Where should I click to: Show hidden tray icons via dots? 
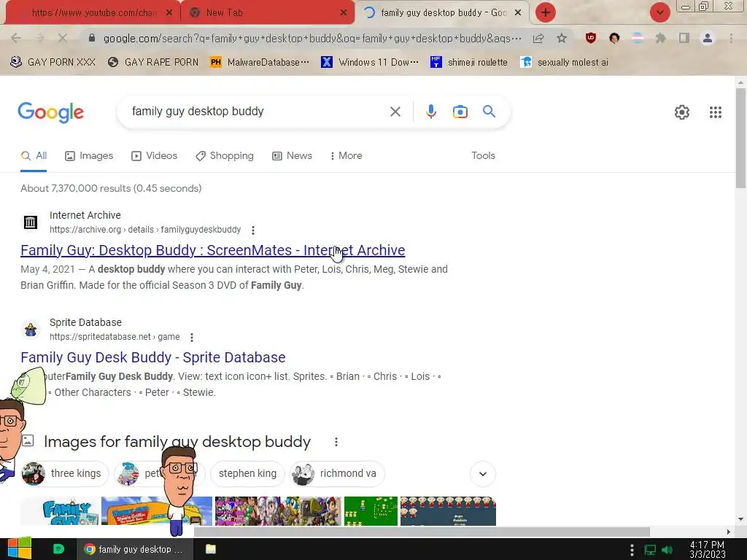[x=632, y=550]
